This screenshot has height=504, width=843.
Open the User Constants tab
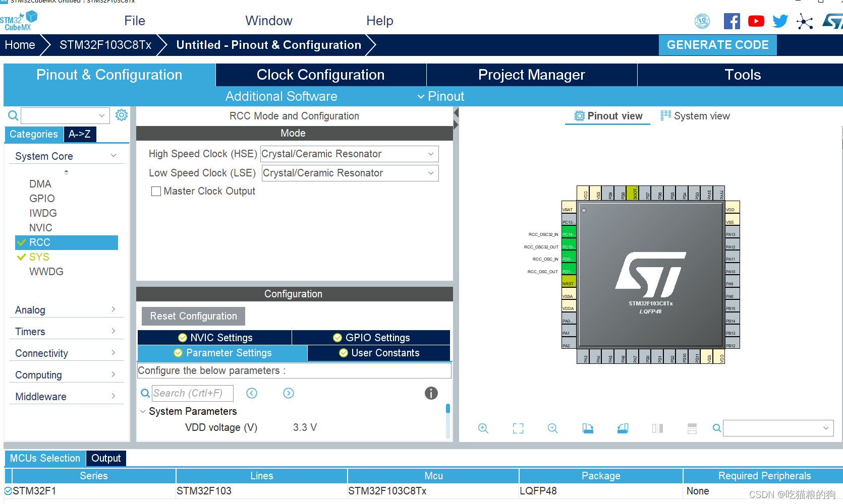tap(379, 353)
